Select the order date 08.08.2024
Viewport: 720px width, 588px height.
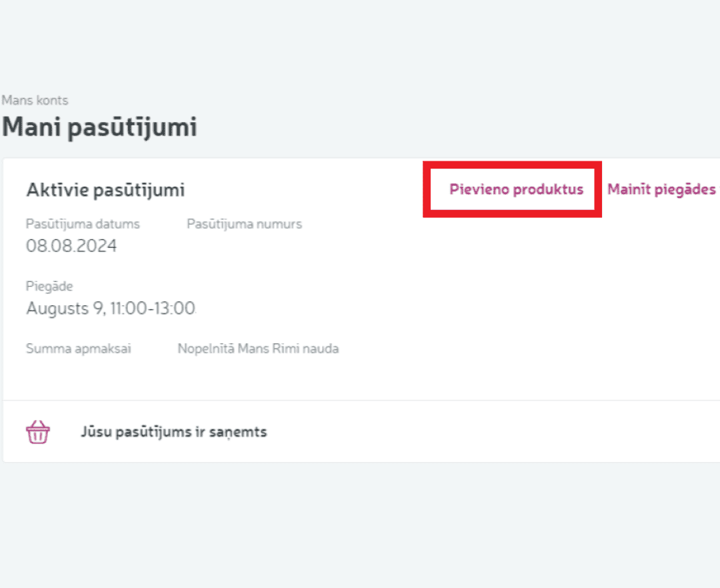(x=71, y=246)
